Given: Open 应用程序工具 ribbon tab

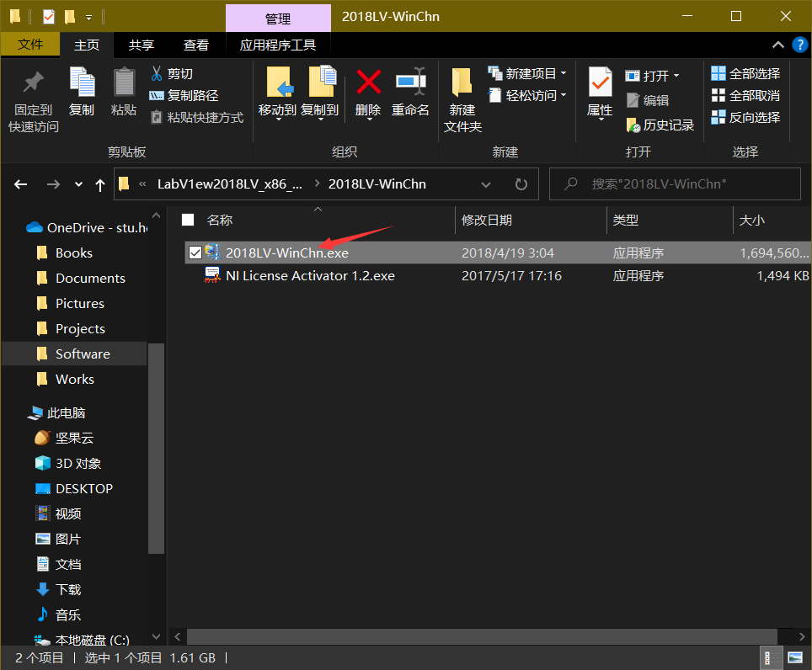Looking at the screenshot, I should pyautogui.click(x=278, y=45).
